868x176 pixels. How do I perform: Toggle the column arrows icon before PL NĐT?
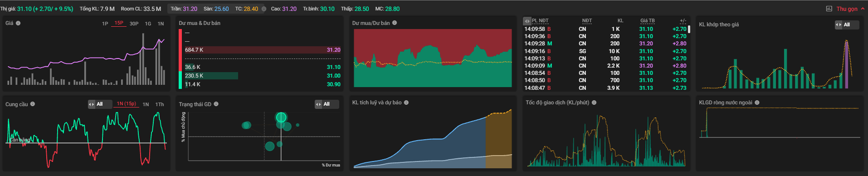pos(527,21)
